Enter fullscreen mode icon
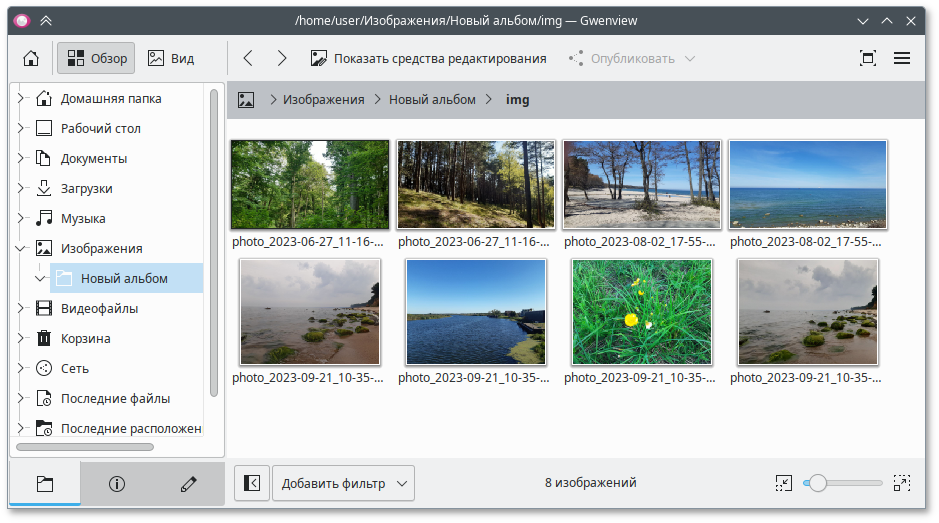939x523 pixels. pyautogui.click(x=867, y=58)
